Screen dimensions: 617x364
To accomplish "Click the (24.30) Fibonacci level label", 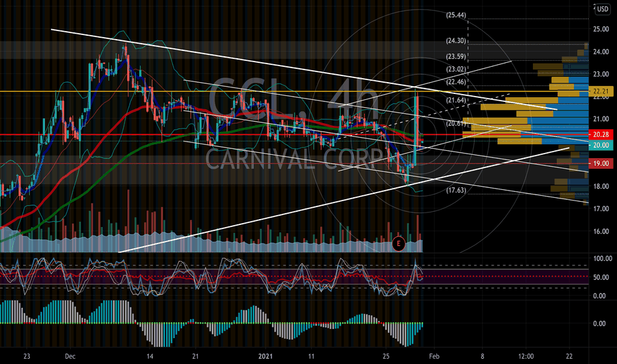I will (456, 40).
